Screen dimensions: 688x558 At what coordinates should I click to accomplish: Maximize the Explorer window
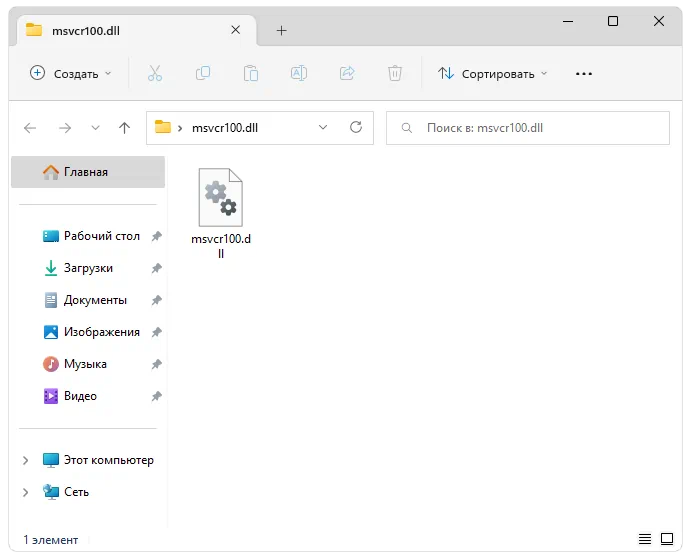coord(613,21)
